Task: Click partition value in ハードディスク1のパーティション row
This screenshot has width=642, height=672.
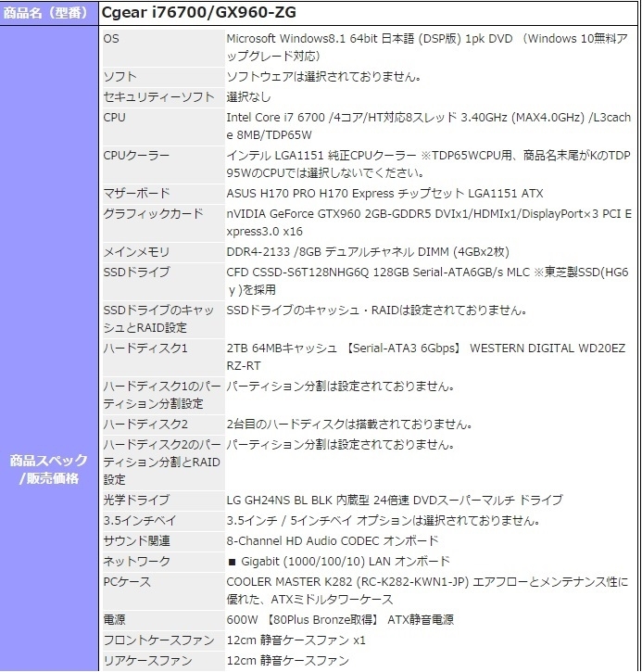Action: click(340, 387)
